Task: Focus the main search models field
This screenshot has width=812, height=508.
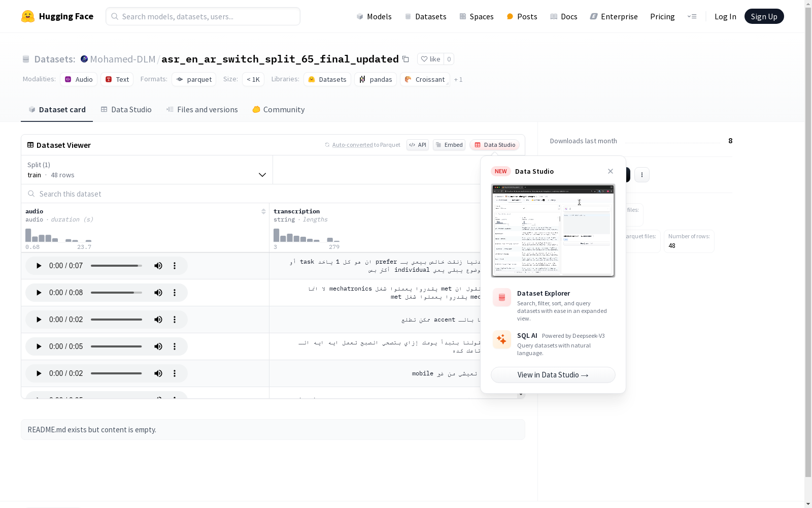Action: (203, 16)
